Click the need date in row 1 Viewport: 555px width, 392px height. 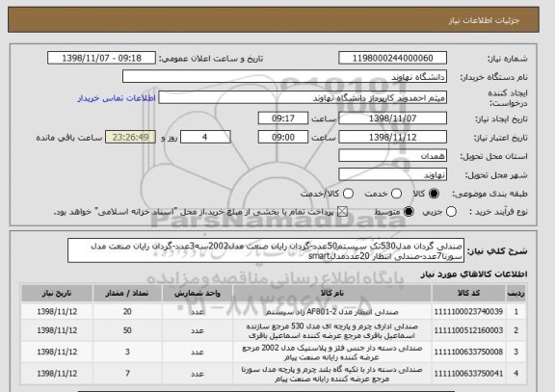tap(57, 312)
